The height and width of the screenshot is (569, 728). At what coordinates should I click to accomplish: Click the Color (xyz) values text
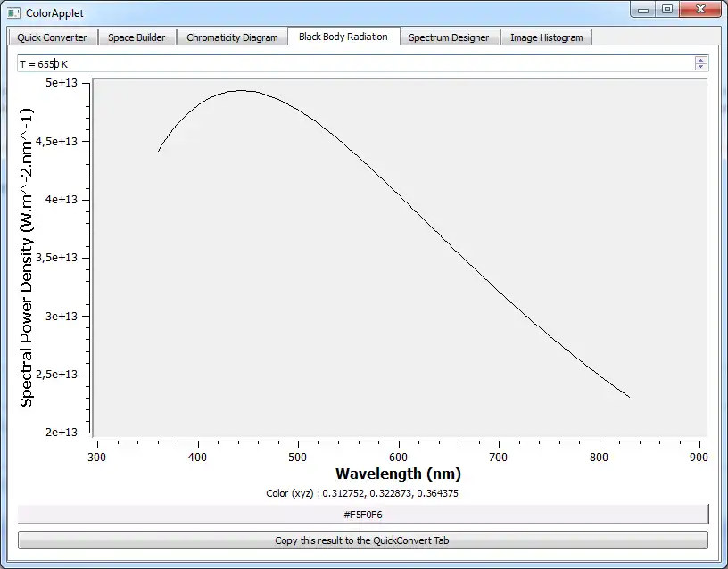click(362, 493)
